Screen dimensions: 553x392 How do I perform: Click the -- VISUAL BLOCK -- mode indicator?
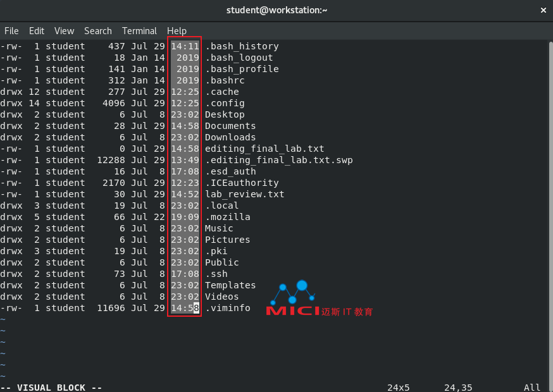coord(51,388)
